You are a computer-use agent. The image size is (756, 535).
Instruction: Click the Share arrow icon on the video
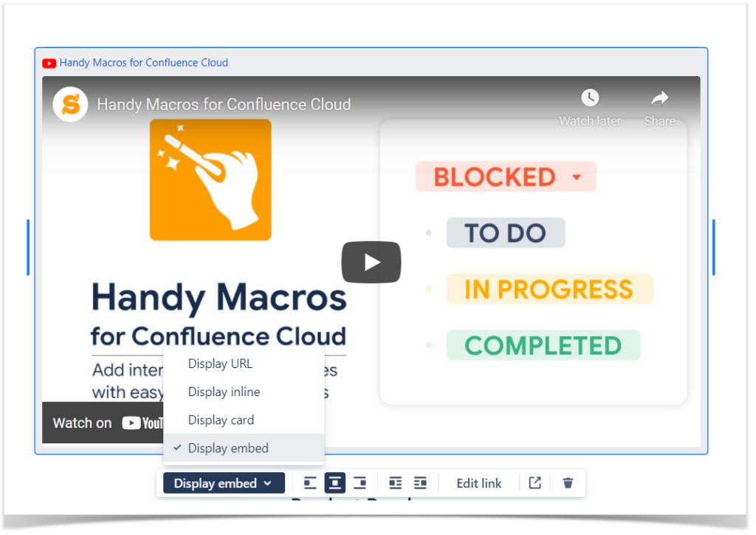[659, 97]
